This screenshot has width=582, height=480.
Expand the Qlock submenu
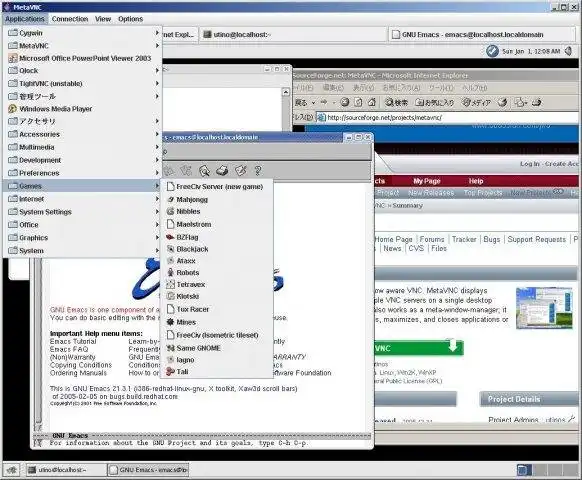[83, 71]
